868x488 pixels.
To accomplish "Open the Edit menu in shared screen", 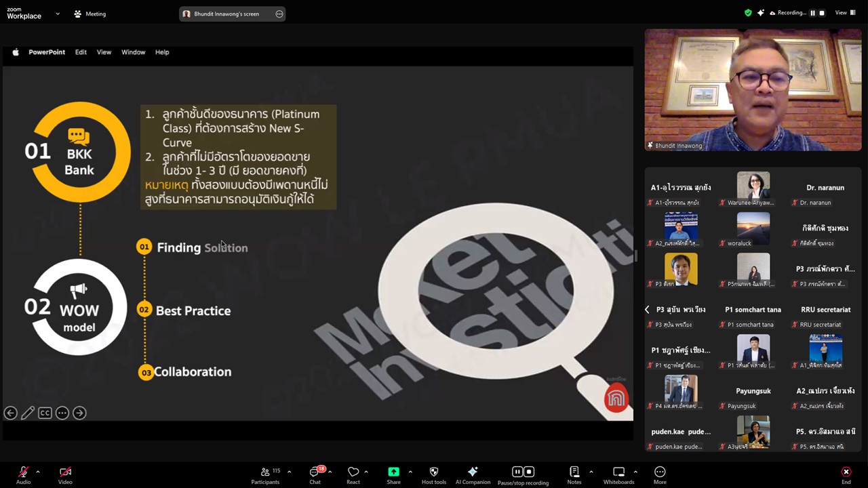I will (81, 52).
